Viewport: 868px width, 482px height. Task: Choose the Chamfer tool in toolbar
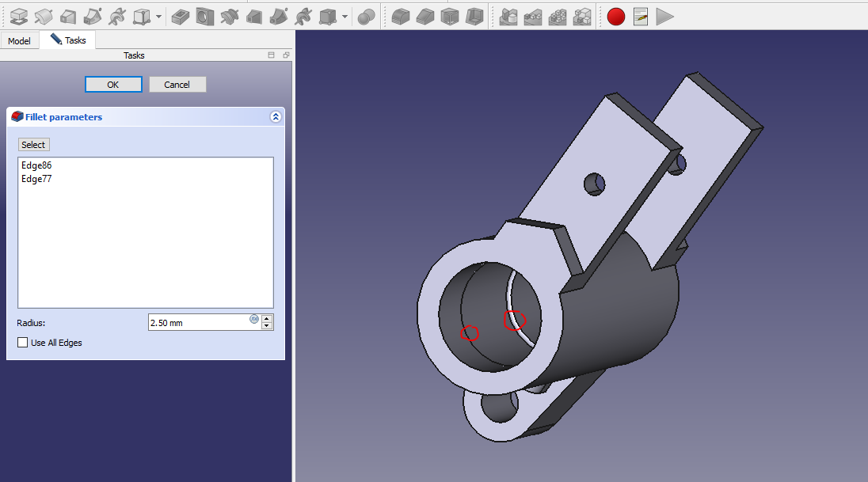pos(425,16)
